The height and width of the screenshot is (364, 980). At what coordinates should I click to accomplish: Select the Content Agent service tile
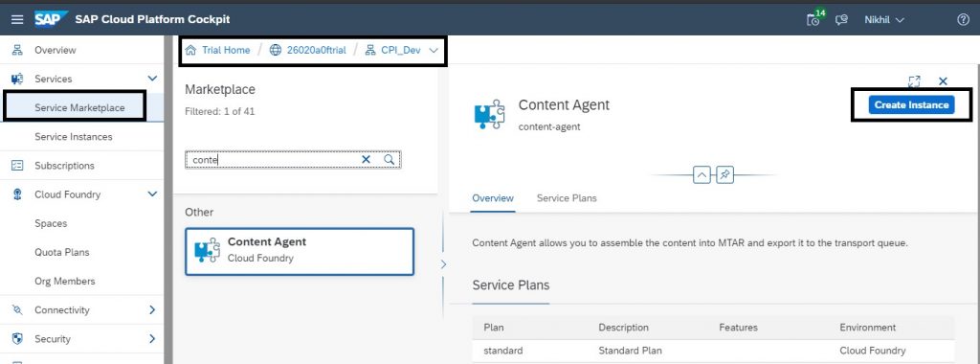click(300, 251)
